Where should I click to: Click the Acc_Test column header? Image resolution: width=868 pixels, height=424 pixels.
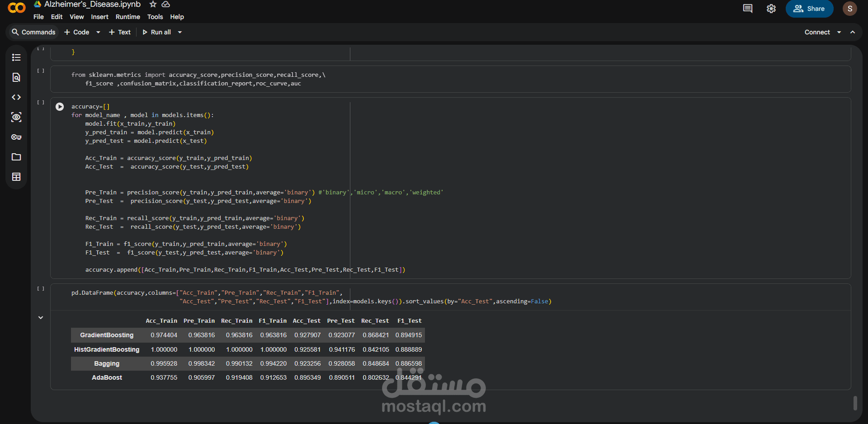click(307, 321)
